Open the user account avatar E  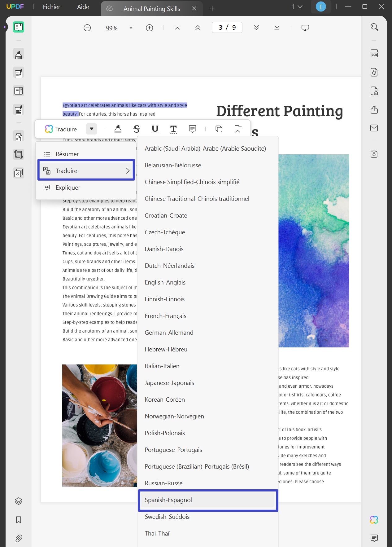click(321, 7)
